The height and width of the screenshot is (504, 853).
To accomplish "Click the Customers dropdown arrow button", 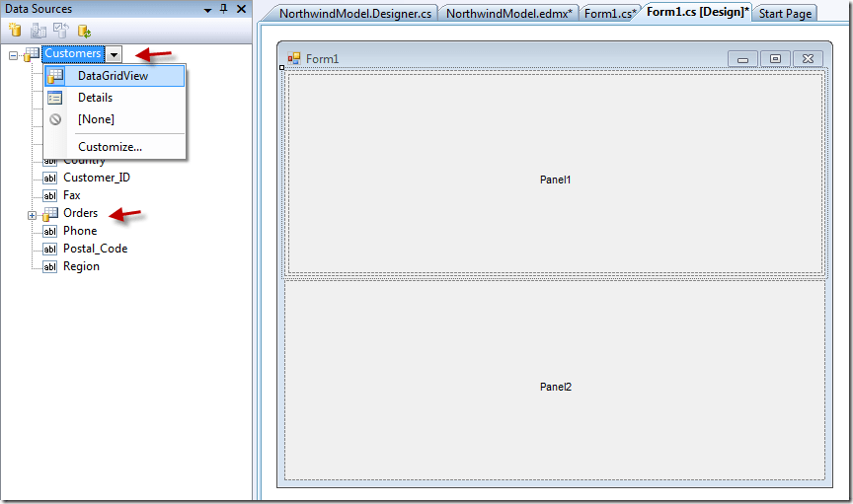I will click(116, 54).
